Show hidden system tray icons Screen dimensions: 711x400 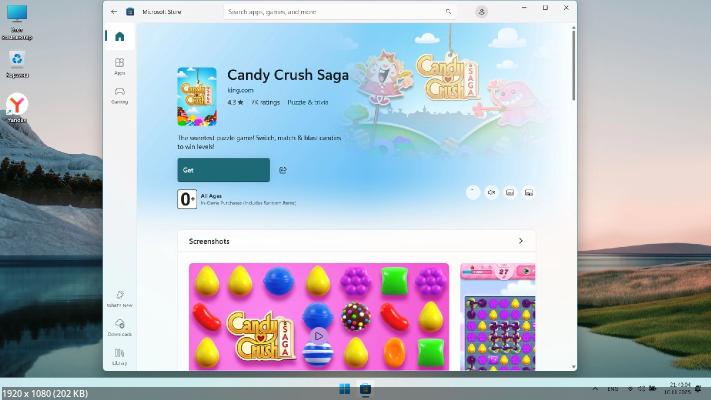[595, 388]
